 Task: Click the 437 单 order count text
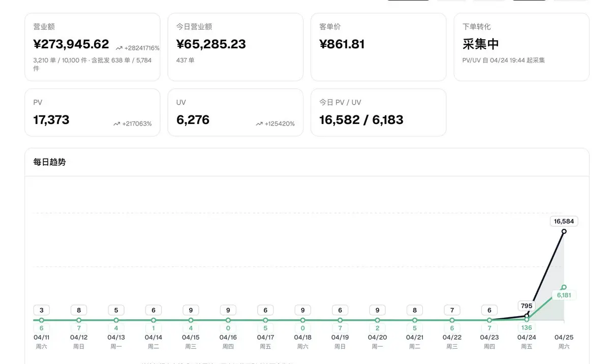(186, 60)
